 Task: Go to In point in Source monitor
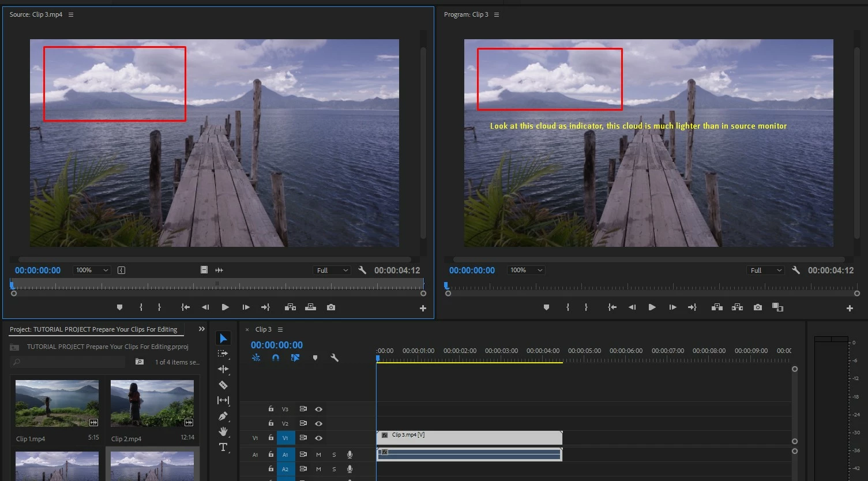click(x=185, y=307)
